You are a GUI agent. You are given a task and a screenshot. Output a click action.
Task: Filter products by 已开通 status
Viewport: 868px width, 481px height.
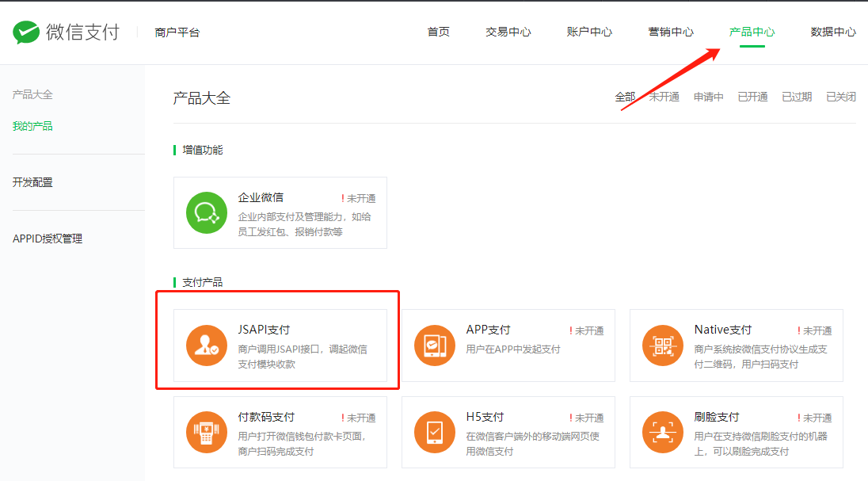click(x=753, y=97)
